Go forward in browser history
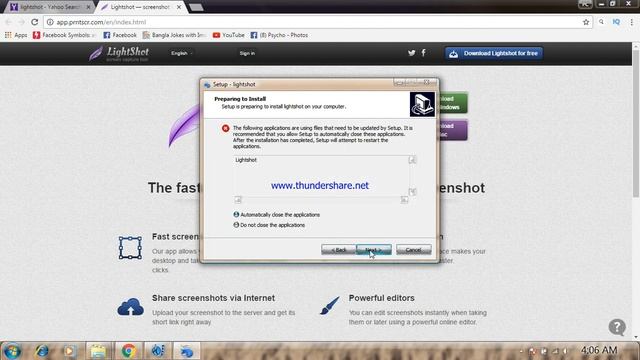 pos(21,22)
